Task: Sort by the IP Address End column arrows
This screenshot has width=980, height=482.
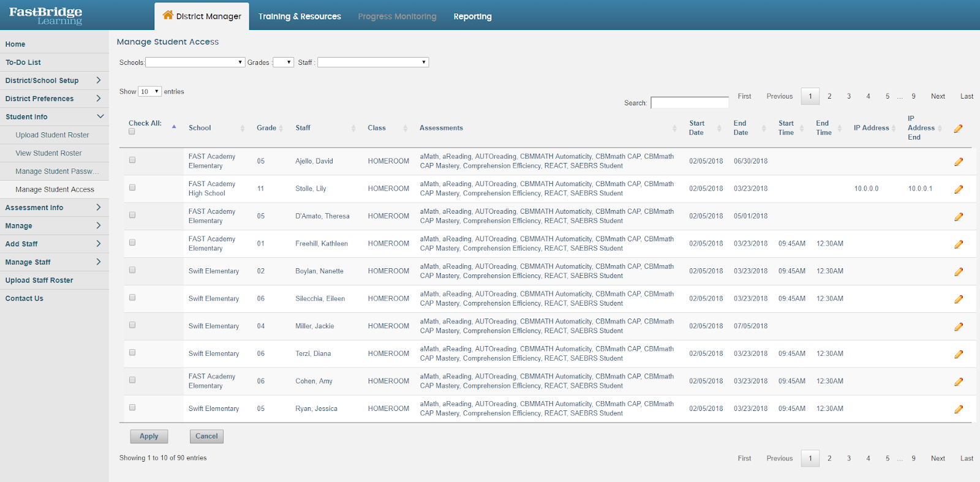Action: click(940, 128)
